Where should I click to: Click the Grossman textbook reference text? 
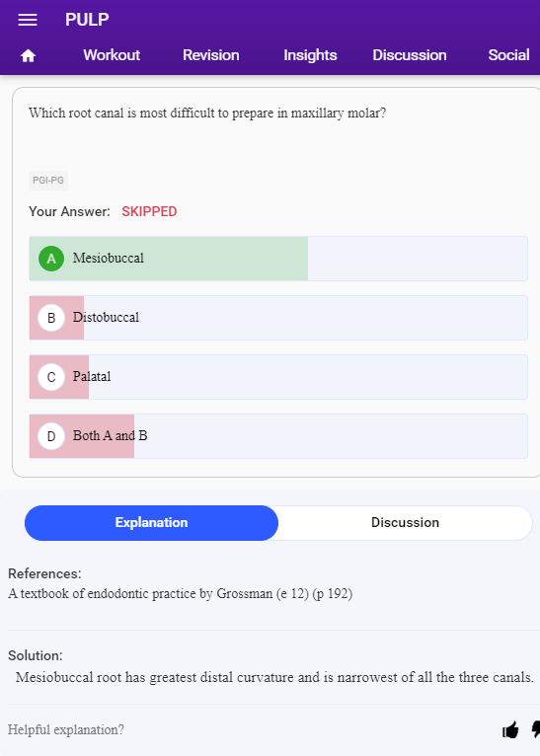coord(181,593)
